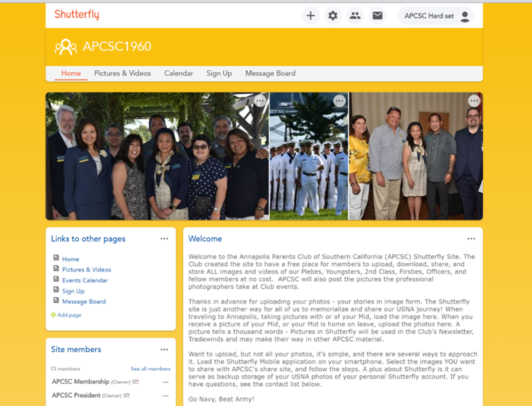The image size is (532, 406).
Task: Open the Calendar tab
Action: pyautogui.click(x=178, y=74)
